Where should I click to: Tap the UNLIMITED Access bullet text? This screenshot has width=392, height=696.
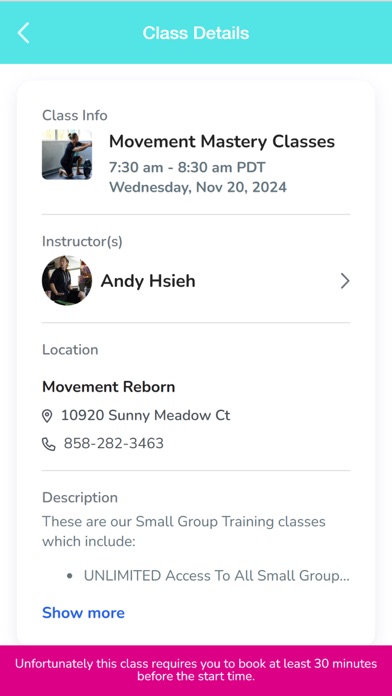click(216, 576)
